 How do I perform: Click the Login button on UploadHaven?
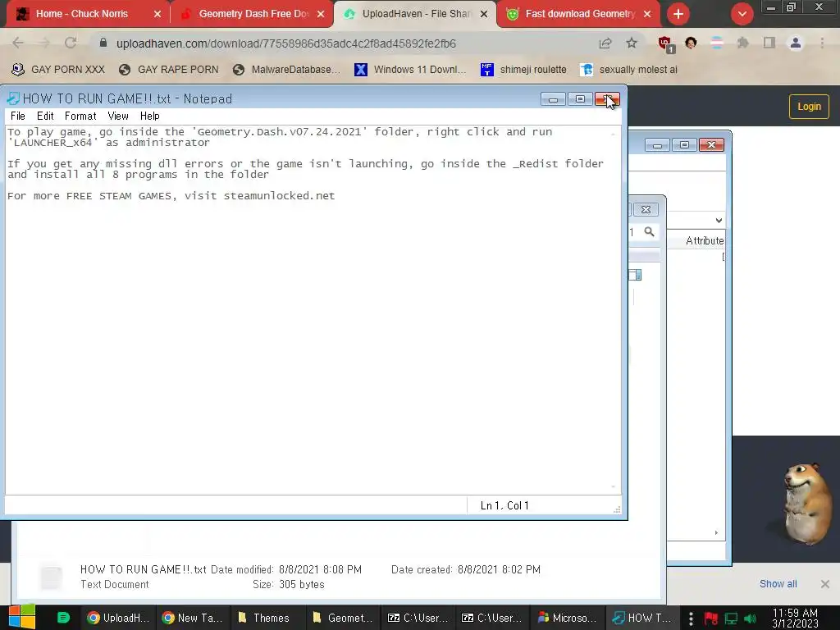click(x=809, y=107)
